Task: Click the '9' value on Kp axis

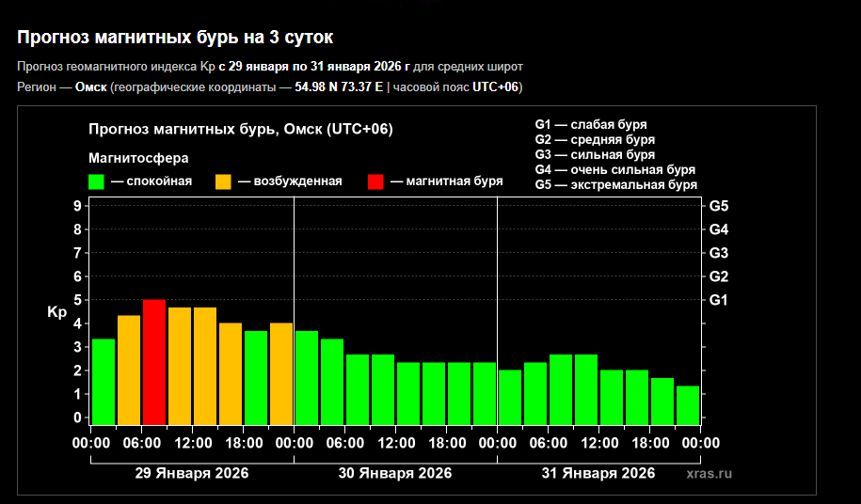Action: tap(77, 206)
